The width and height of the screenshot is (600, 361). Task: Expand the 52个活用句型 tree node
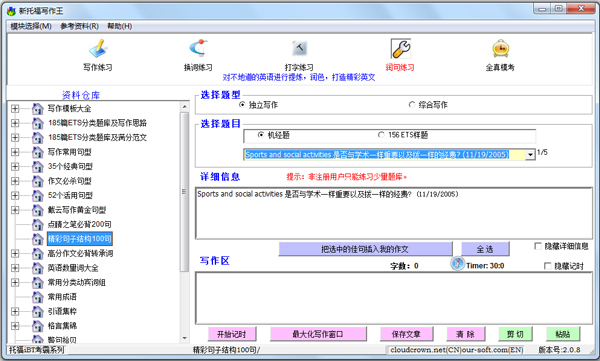pos(15,196)
